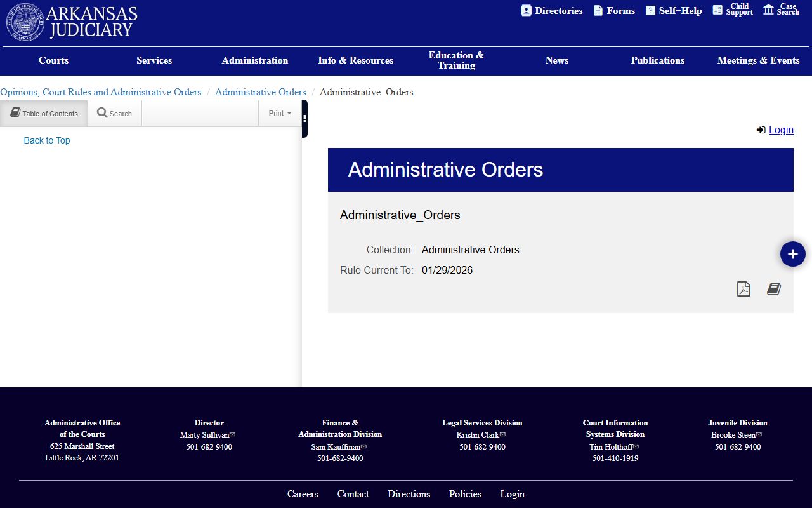Open the Careers footer link
Viewport: 812px width, 508px height.
[303, 494]
